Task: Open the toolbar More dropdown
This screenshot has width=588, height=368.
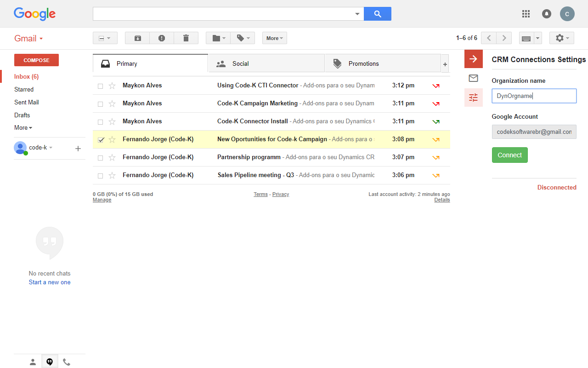Action: point(275,38)
